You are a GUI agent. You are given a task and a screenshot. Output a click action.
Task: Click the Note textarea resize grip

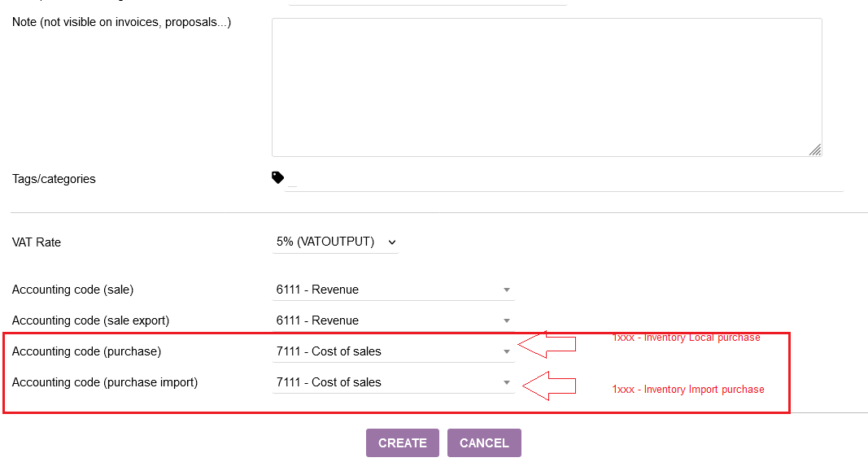click(815, 150)
